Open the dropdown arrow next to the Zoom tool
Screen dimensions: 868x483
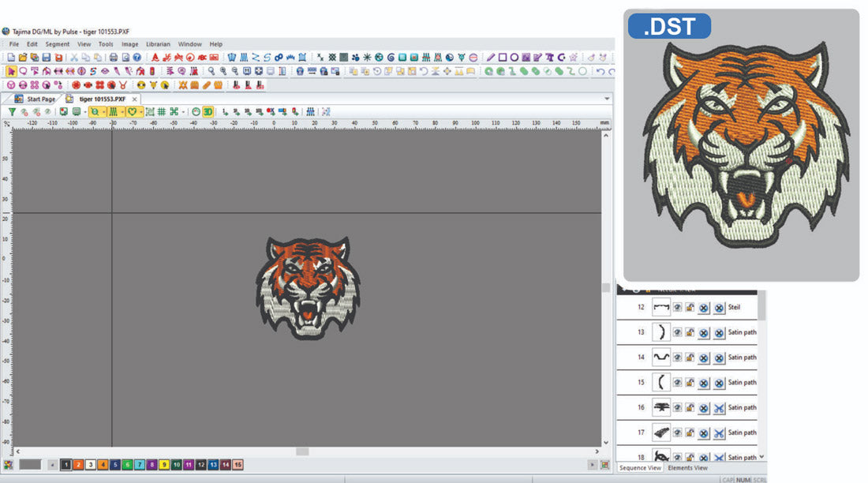click(x=104, y=111)
